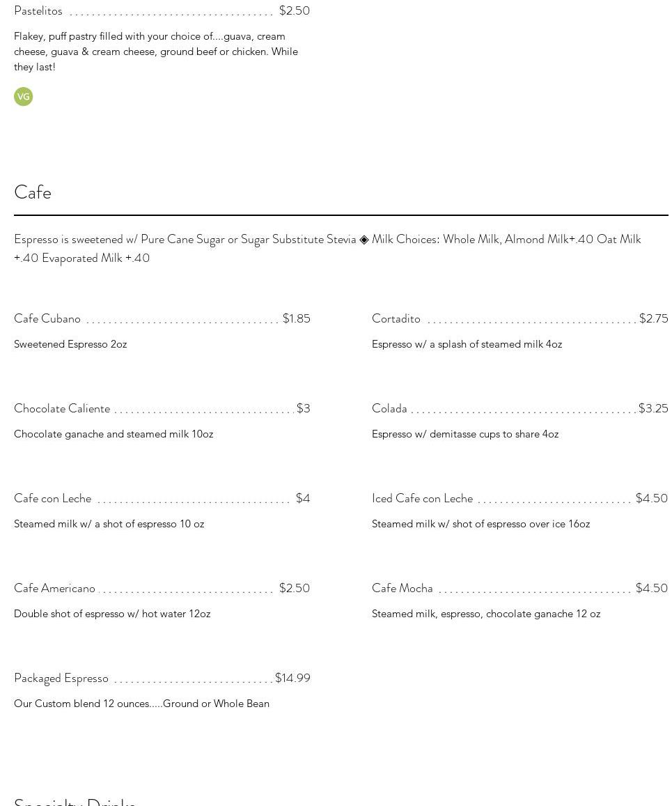This screenshot has width=672, height=806.
Task: Click the $14.99 Packaged Espresso price
Action: (292, 678)
